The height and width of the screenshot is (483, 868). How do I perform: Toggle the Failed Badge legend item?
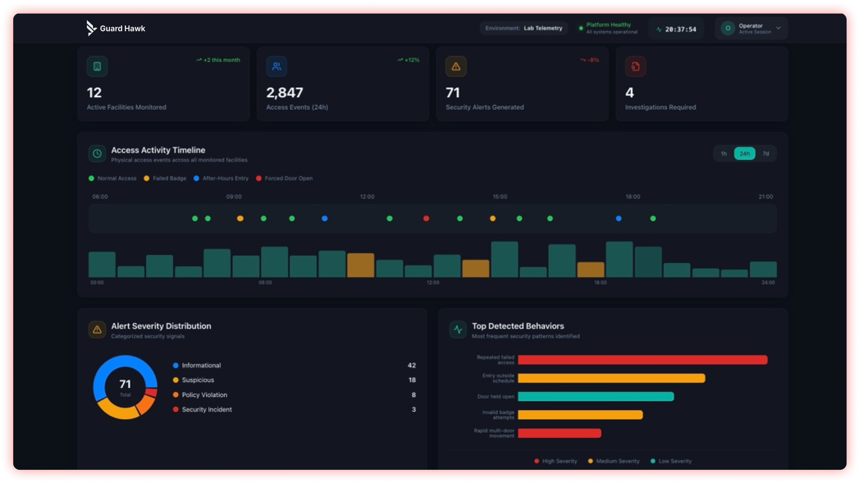(165, 178)
